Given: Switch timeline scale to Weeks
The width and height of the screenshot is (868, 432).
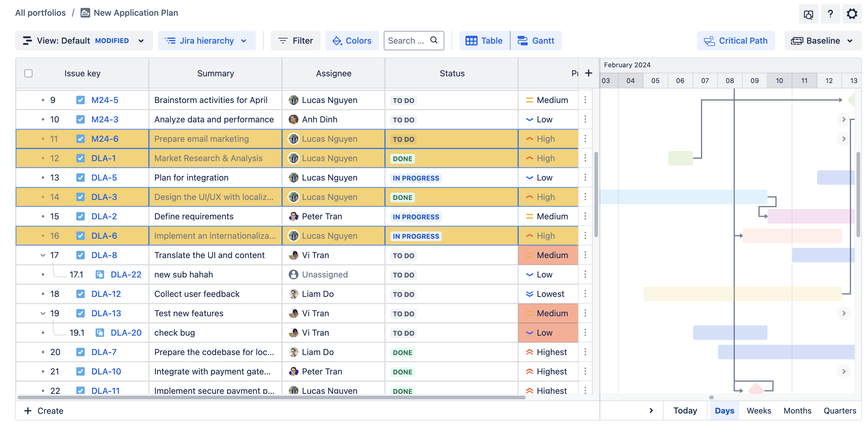Looking at the screenshot, I should [758, 410].
